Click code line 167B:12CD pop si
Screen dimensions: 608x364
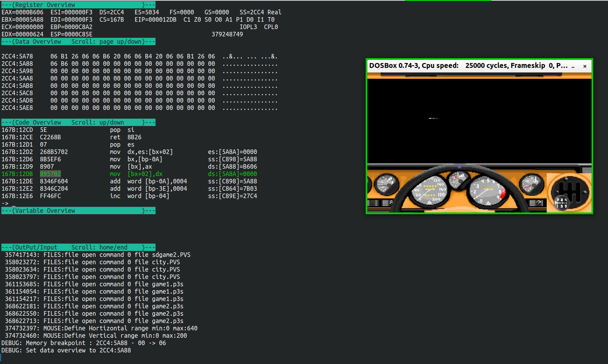tap(68, 130)
